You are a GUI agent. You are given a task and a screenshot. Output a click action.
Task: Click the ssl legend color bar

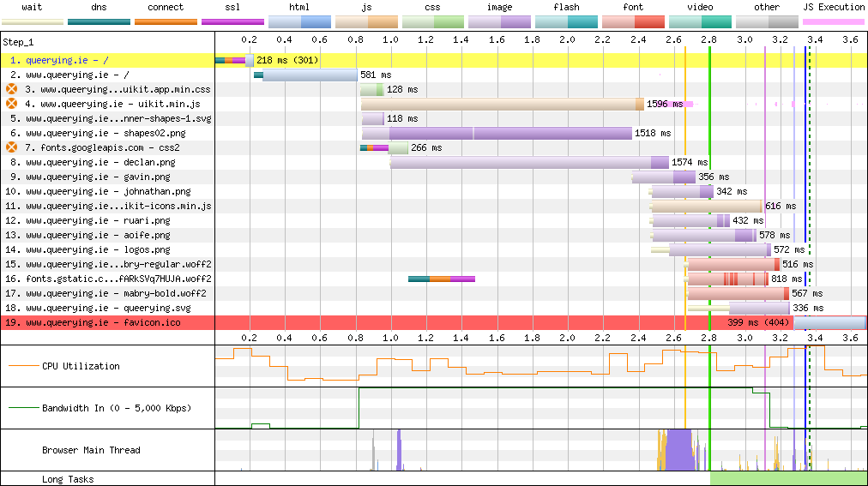[233, 22]
